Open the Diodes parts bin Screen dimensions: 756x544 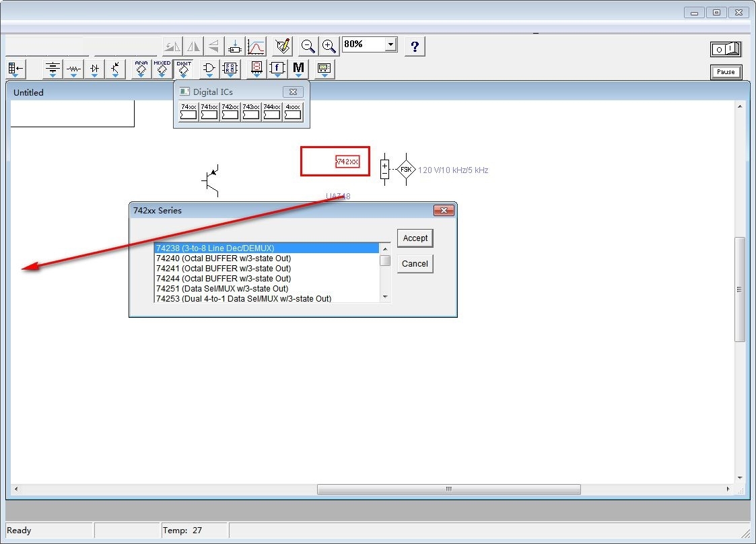[x=94, y=69]
